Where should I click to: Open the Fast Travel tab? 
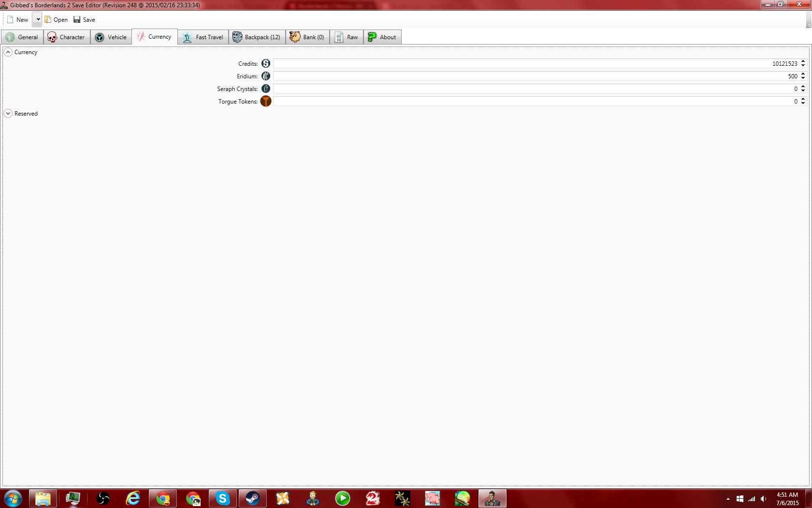(x=203, y=37)
